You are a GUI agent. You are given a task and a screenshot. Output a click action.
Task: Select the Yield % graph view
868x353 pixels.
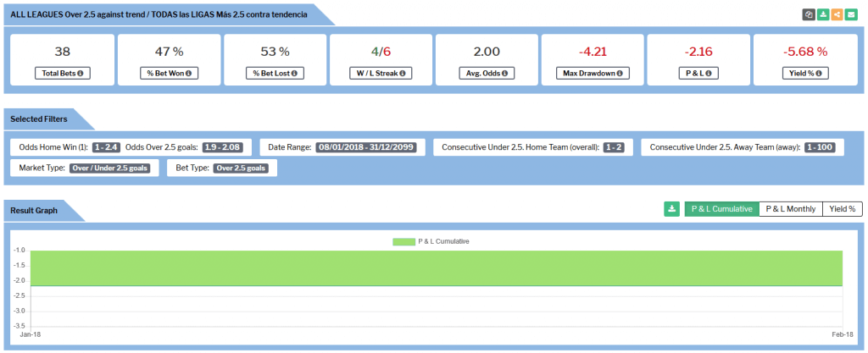(x=843, y=208)
